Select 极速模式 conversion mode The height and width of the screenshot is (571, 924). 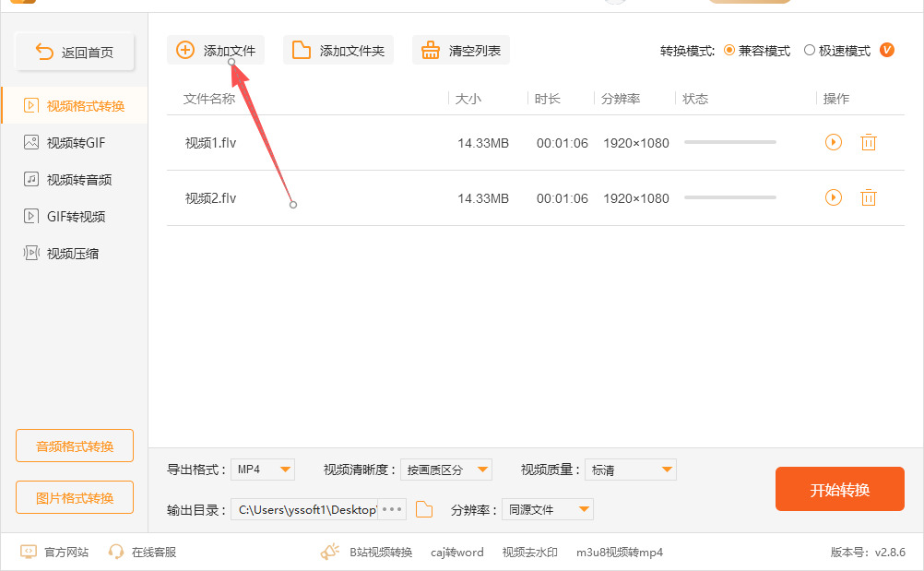point(810,50)
